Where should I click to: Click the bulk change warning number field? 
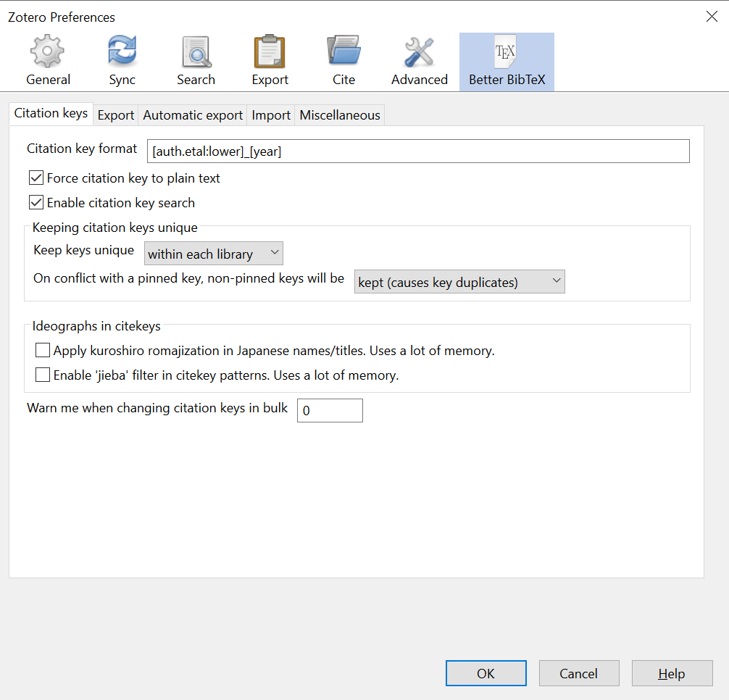coord(330,410)
